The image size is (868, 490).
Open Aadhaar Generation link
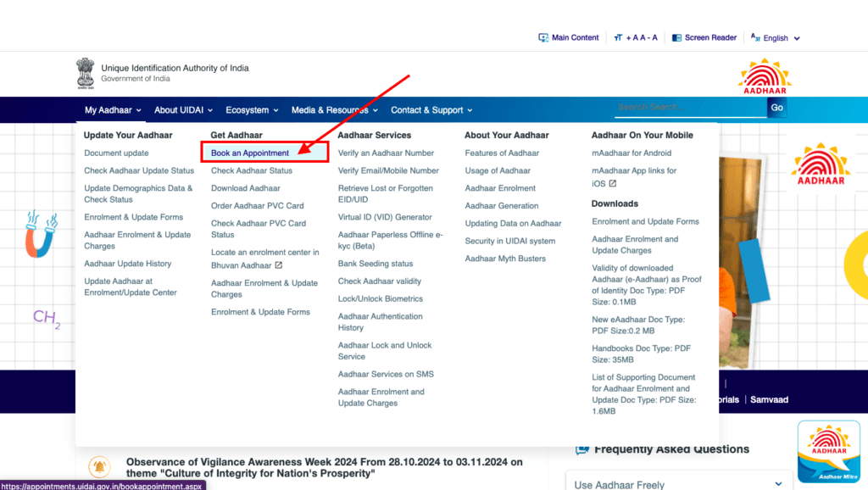tap(502, 205)
